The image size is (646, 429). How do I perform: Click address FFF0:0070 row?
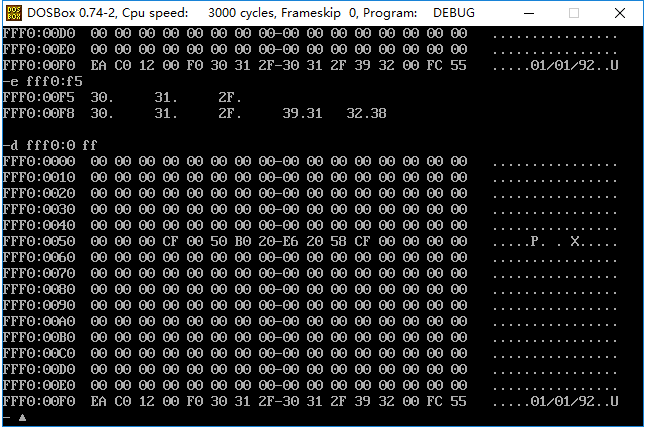[39, 274]
